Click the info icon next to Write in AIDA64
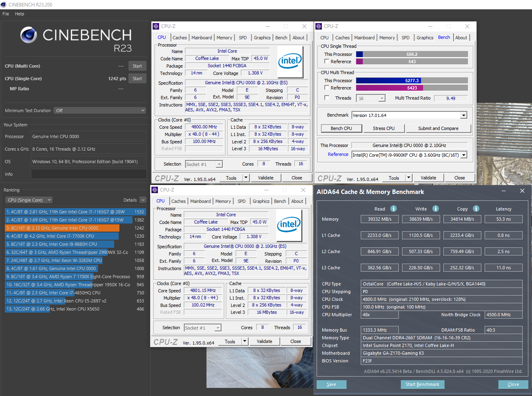The width and height of the screenshot is (532, 396). 436,209
